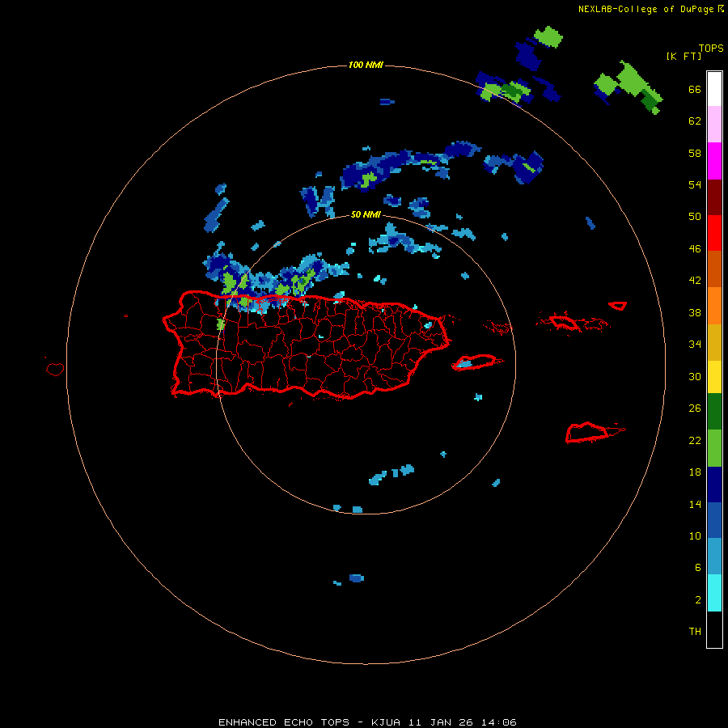Click small Mona Island outline west of Puerto Rico
The width and height of the screenshot is (728, 728).
click(x=55, y=369)
